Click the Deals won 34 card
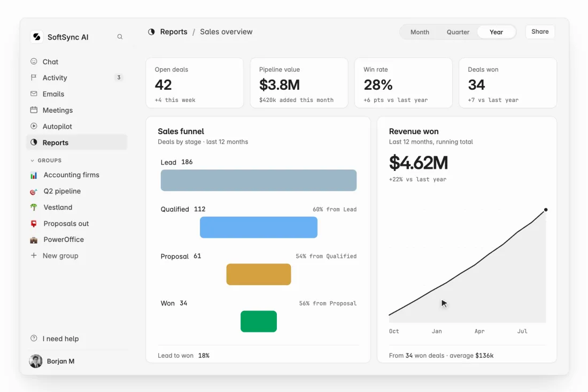 click(508, 83)
